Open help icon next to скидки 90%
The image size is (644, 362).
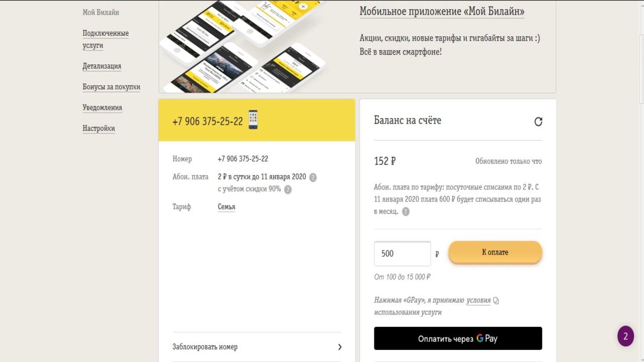[x=288, y=190]
